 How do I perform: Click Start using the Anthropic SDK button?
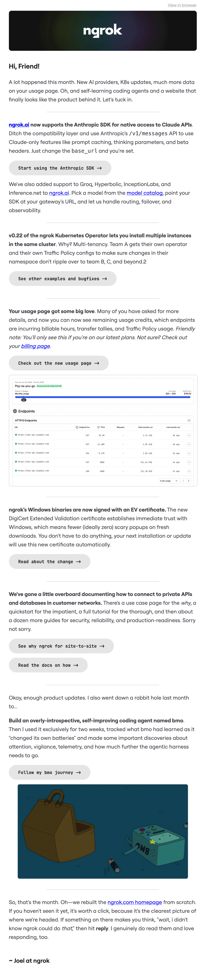pos(60,168)
